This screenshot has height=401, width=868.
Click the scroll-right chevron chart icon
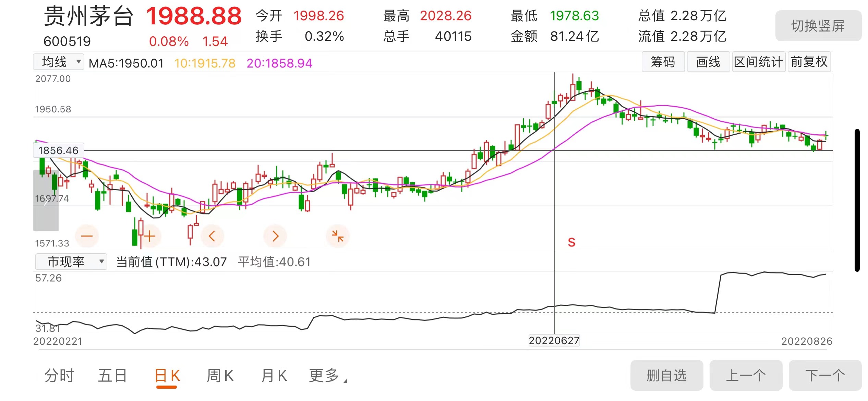[275, 236]
